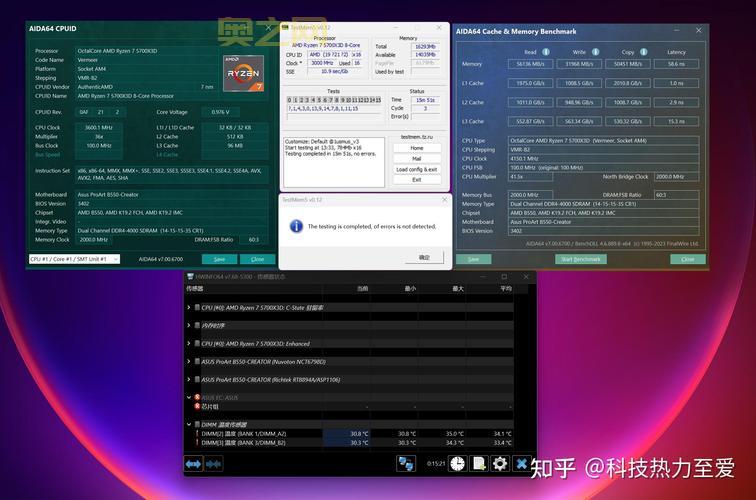Screen dimensions: 756x500
Task: Click TestMem5 Total memory 16293Mb value
Action: click(x=425, y=46)
